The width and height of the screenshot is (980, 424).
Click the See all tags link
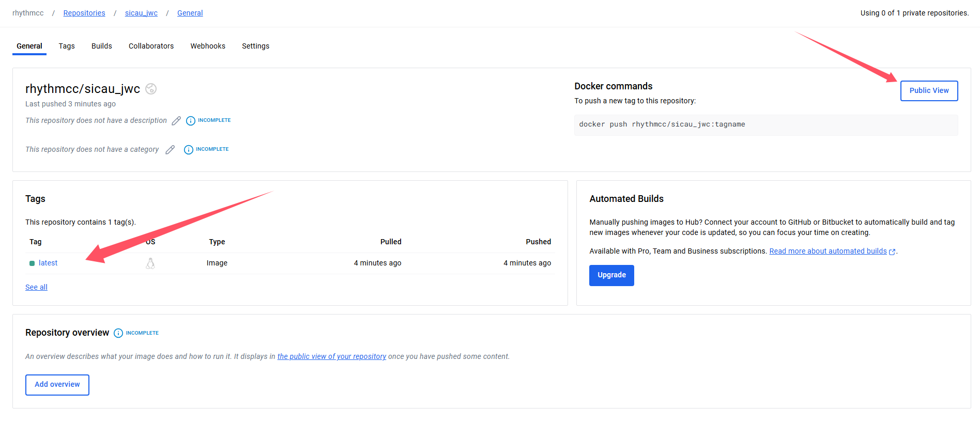[x=36, y=287]
